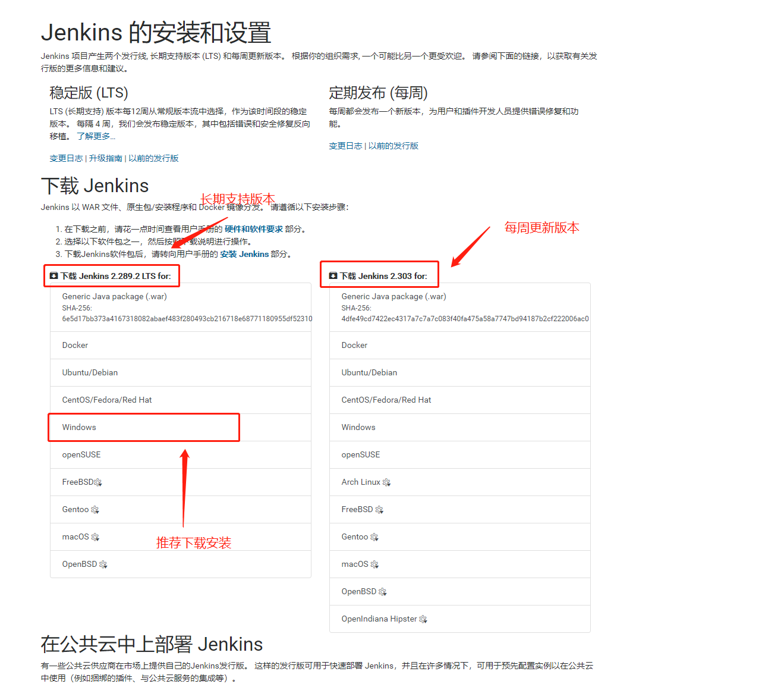Download Generic Java package (.war) for Jenkins 2.303
This screenshot has width=784, height=687.
460,307
